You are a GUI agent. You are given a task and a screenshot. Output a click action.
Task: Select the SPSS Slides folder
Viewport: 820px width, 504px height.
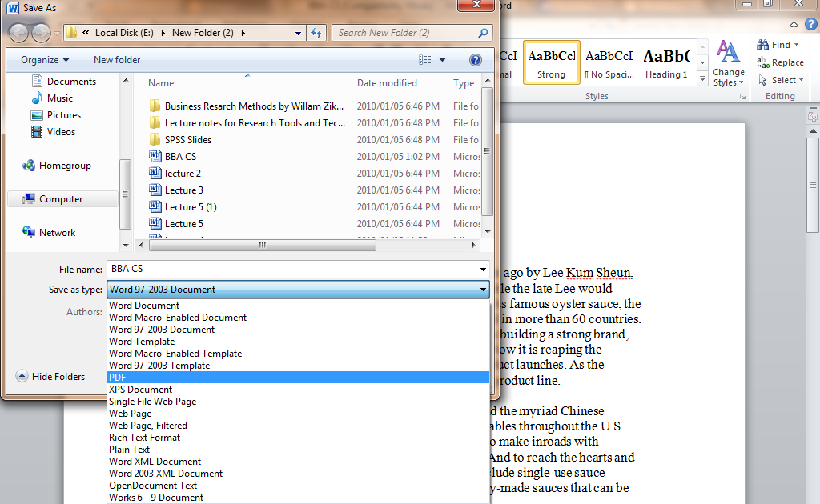[x=180, y=139]
